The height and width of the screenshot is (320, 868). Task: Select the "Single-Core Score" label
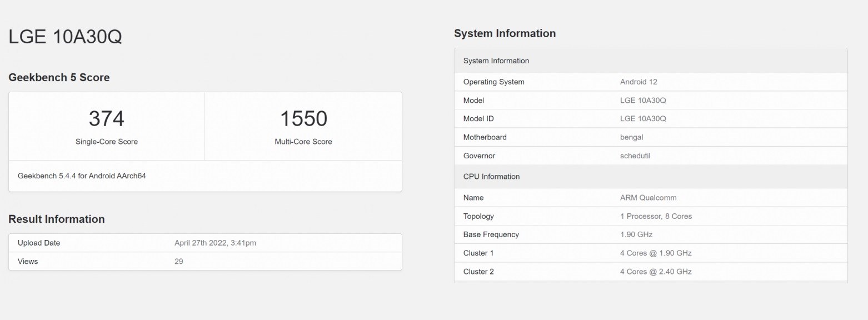pos(107,142)
